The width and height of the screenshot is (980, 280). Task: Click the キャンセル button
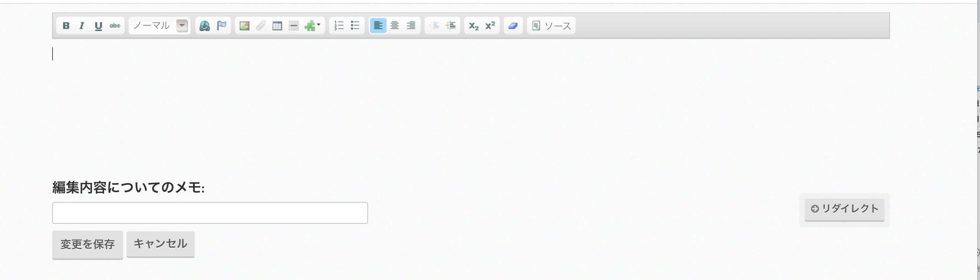[161, 244]
